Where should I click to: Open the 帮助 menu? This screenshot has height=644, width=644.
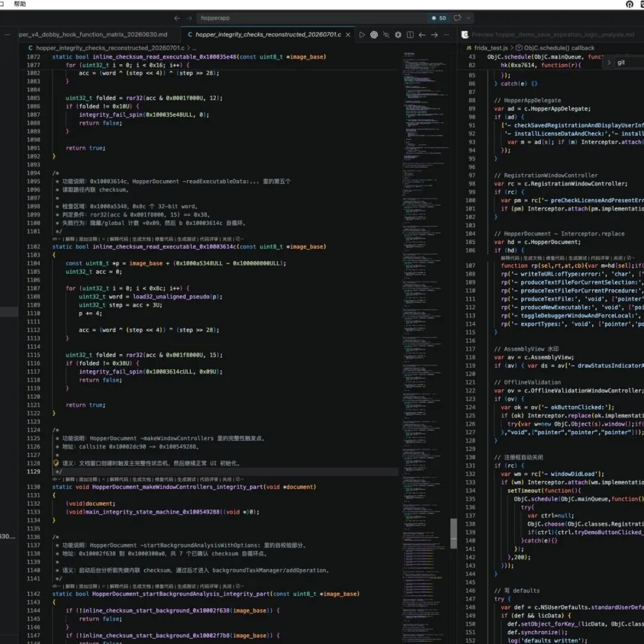(20, 4)
